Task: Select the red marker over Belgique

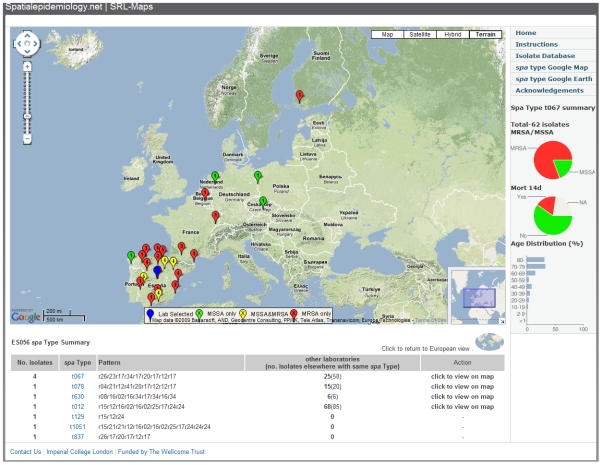Action: (205, 194)
